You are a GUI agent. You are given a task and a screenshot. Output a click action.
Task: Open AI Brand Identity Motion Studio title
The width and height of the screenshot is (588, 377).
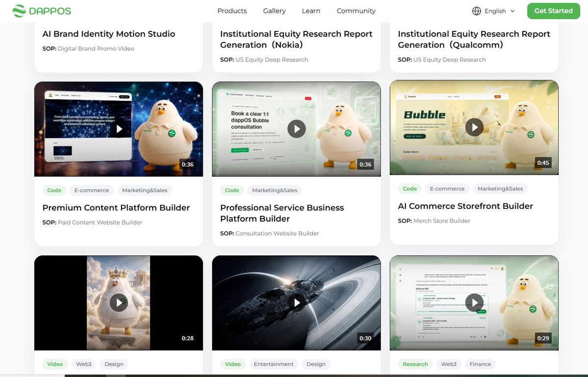[109, 34]
